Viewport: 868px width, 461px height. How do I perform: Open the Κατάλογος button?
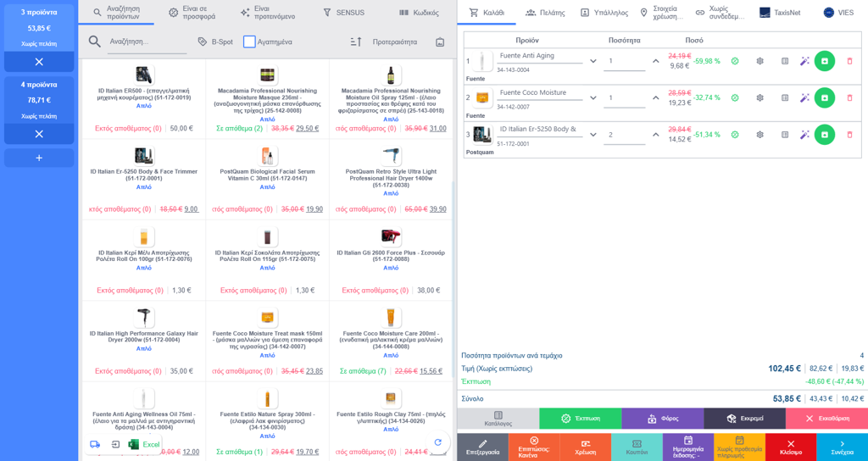(498, 419)
